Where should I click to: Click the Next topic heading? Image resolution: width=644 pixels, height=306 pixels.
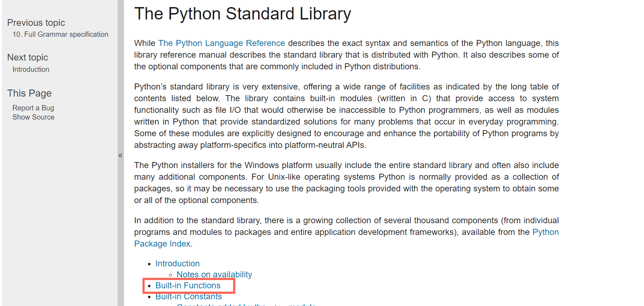28,57
